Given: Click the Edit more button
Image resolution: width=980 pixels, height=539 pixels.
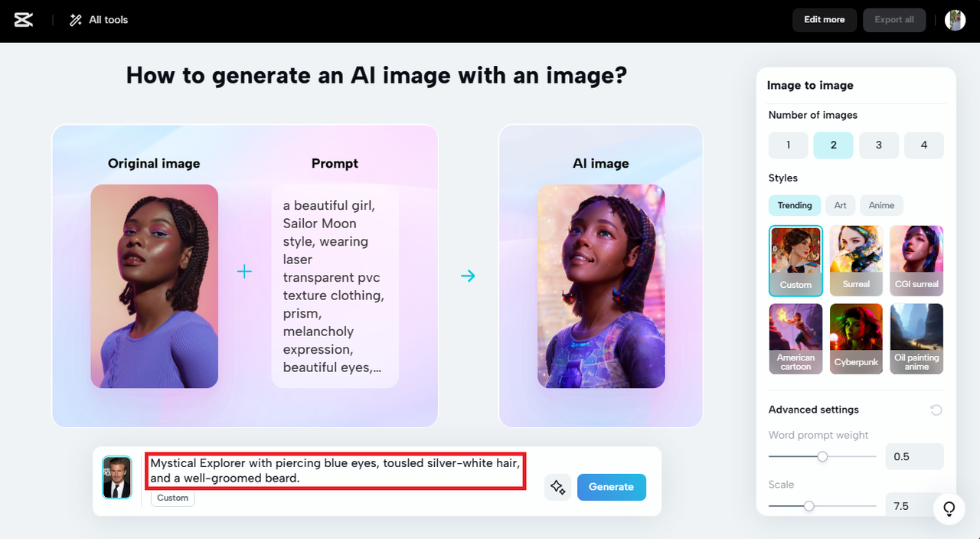Looking at the screenshot, I should tap(825, 20).
